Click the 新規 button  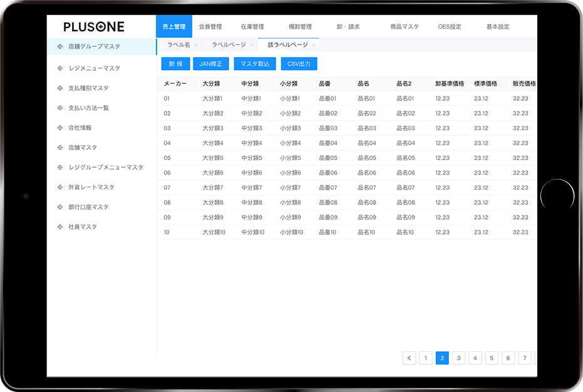coord(175,64)
